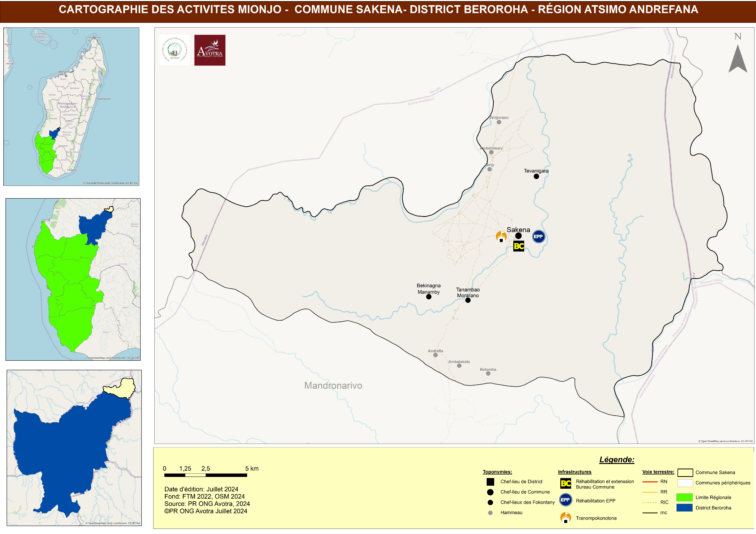Click the Tranompokonolona icon in the legend
The height and width of the screenshot is (534, 756).
(565, 517)
